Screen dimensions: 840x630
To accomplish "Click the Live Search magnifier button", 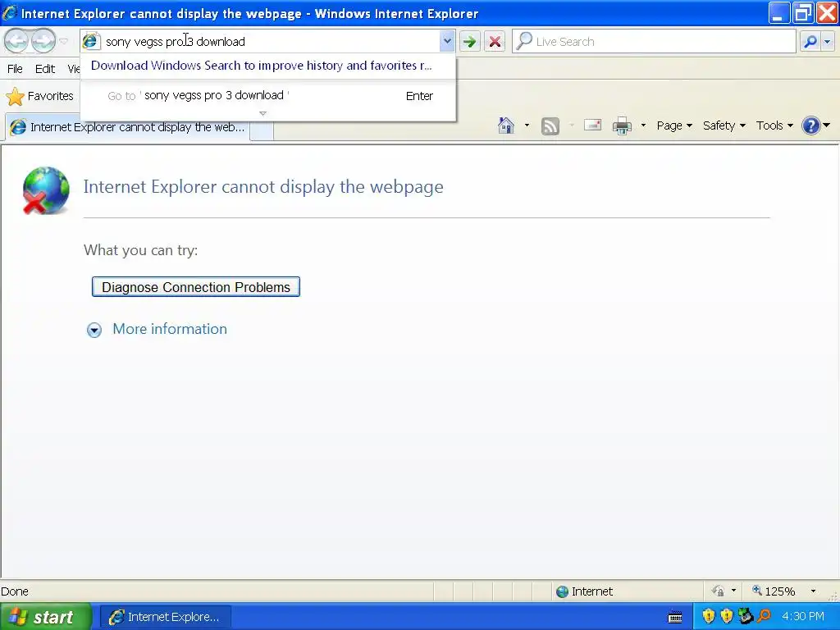I will tap(810, 41).
